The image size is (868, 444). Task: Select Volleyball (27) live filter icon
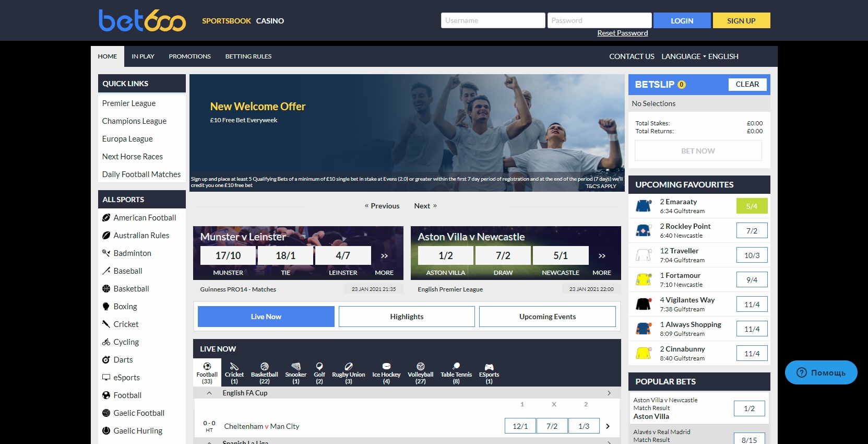421,367
